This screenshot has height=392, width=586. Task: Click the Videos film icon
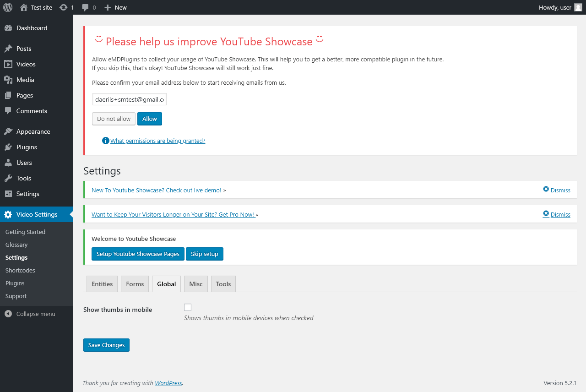(x=8, y=64)
